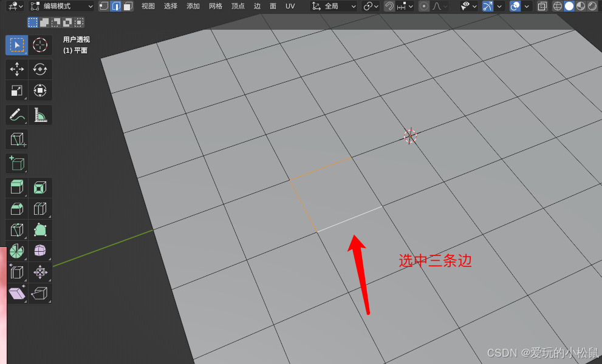The height and width of the screenshot is (364, 602).
Task: Set solid viewport shading
Action: 569,6
